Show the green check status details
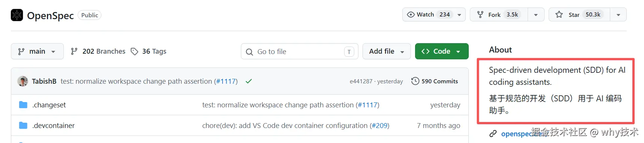644x143 pixels. pyautogui.click(x=248, y=81)
